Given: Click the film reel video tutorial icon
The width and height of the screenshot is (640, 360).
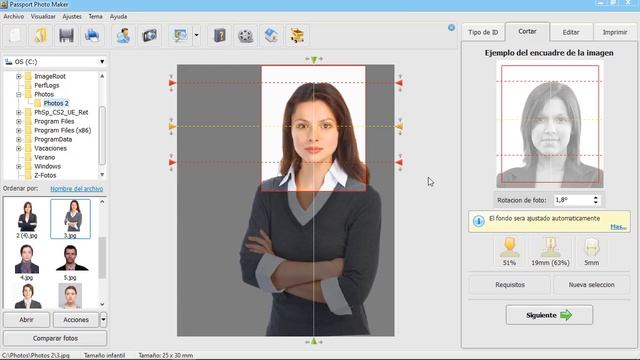Looking at the screenshot, I should (246, 36).
